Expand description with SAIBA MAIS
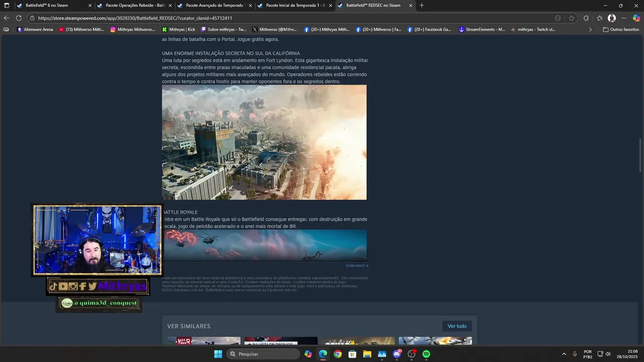644x362 pixels. pos(357,265)
